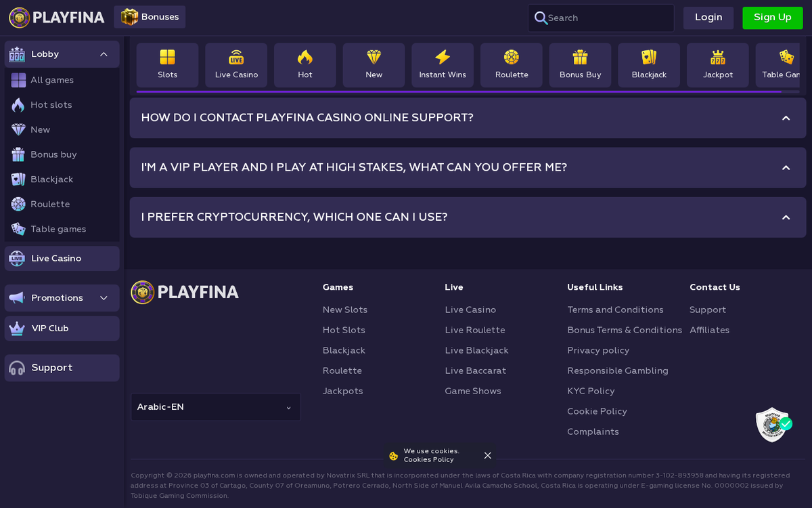This screenshot has height=508, width=812.
Task: Select the Slots category tab
Action: point(167,65)
